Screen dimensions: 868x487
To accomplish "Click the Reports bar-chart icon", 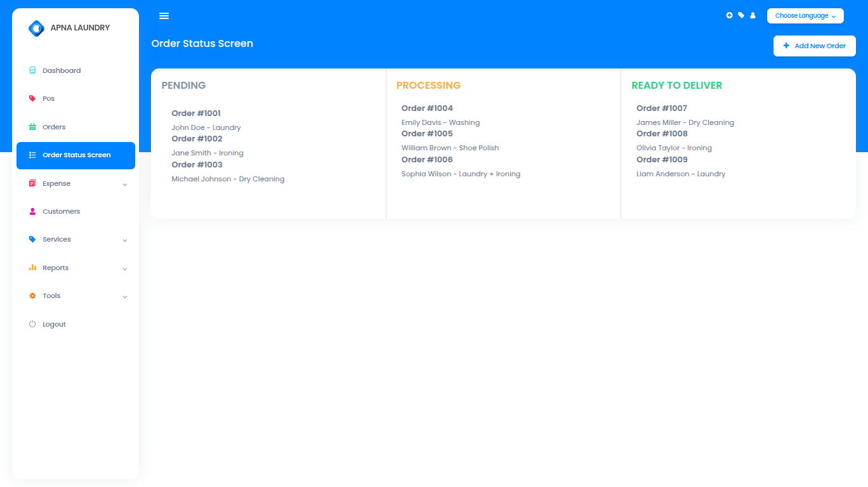I will (x=32, y=267).
